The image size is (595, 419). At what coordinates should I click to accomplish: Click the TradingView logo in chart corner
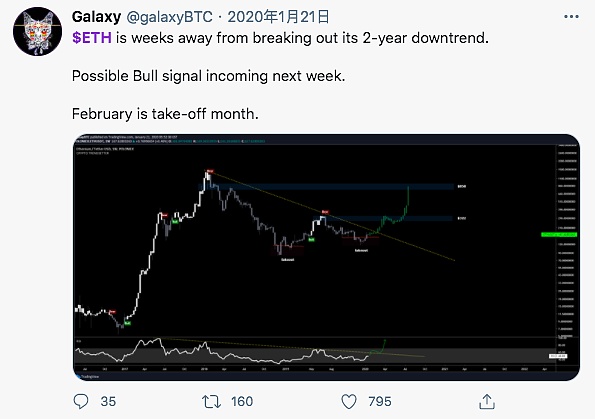(87, 376)
